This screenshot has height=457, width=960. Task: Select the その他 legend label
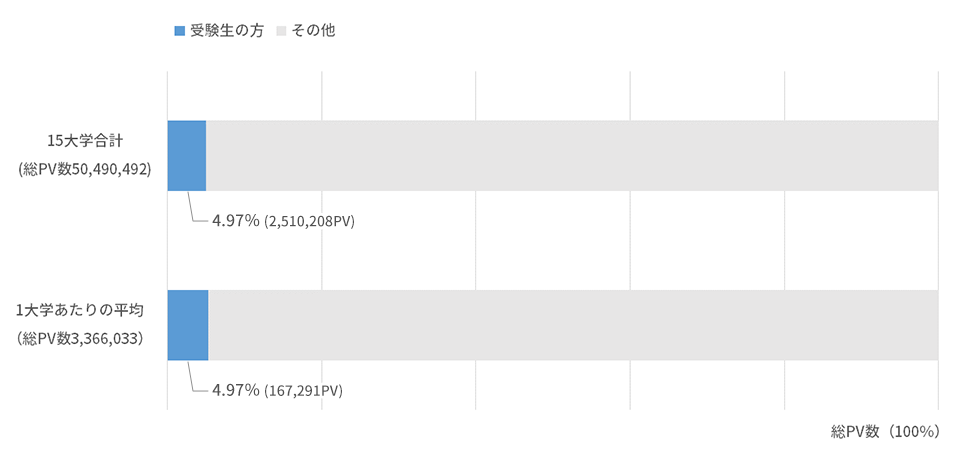312,31
